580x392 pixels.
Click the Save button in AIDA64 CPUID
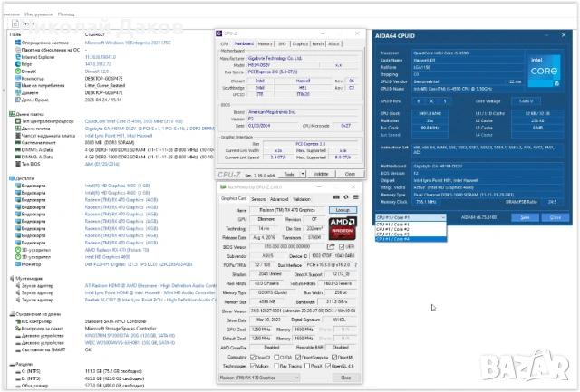point(525,217)
